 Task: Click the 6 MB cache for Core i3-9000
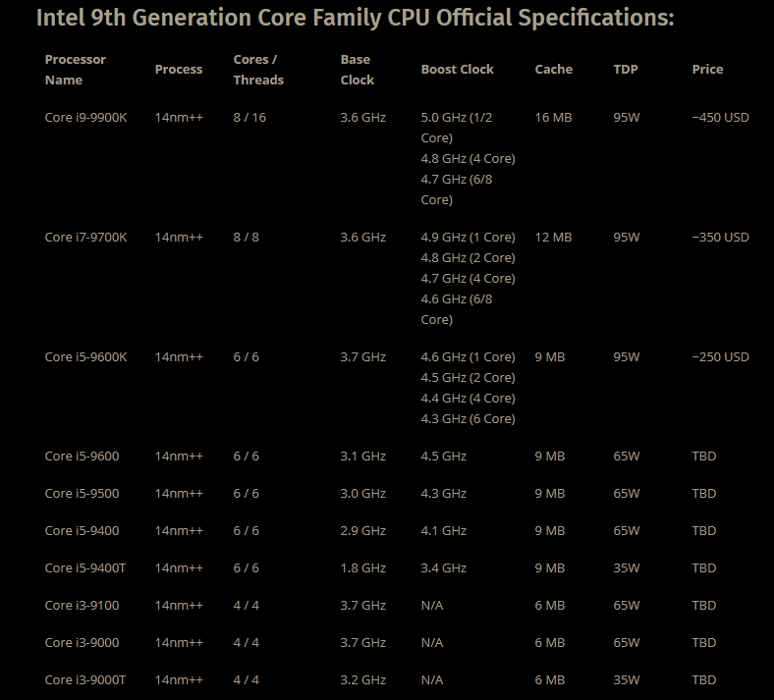(550, 643)
